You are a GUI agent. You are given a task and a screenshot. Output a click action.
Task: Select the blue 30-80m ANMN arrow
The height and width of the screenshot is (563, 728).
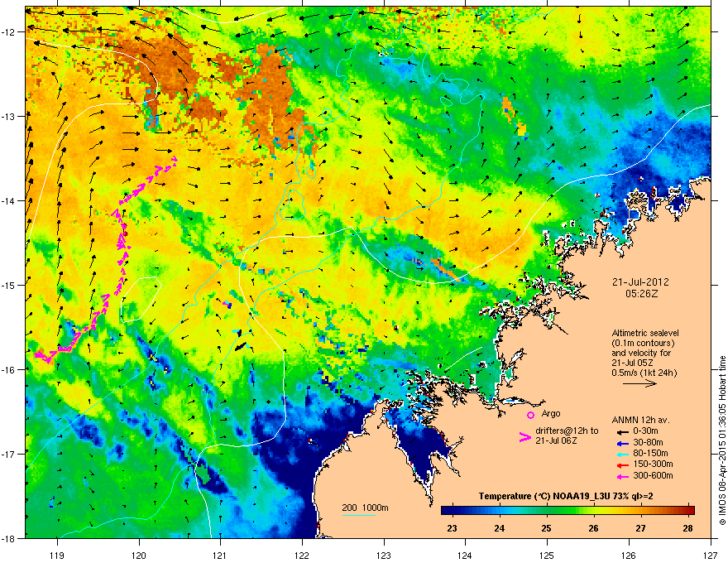coord(624,443)
